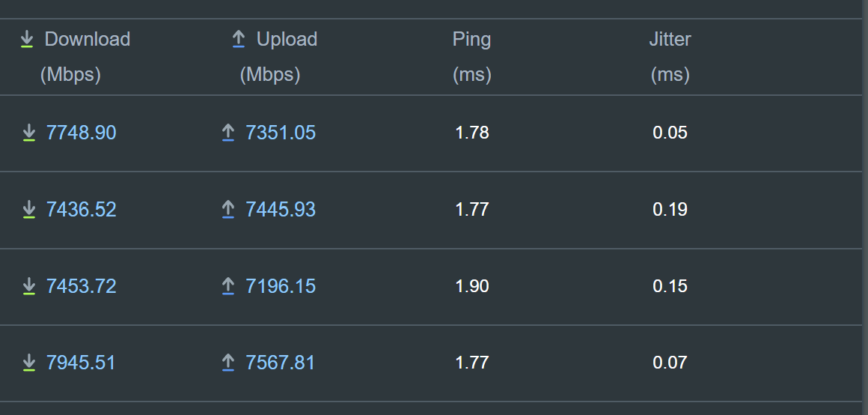Click the download arrow icon in the header
Image resolution: width=868 pixels, height=415 pixels.
coord(27,40)
